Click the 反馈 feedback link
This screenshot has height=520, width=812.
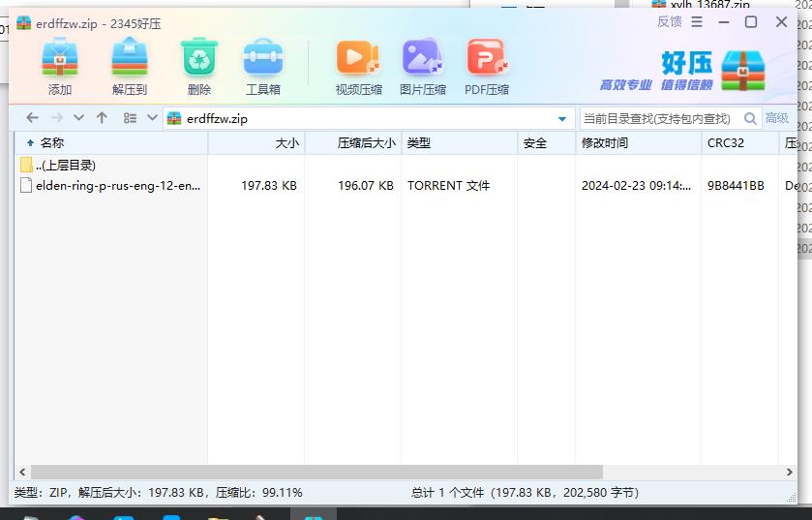(669, 21)
